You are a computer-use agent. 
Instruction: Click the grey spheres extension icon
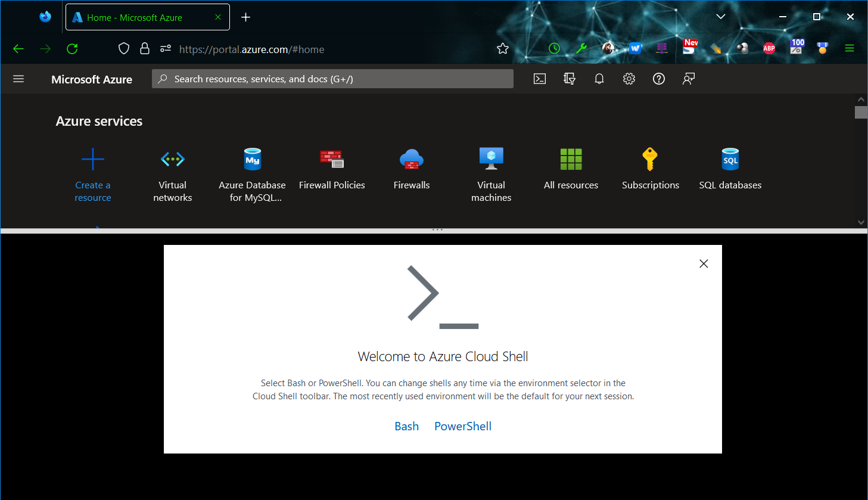tap(742, 49)
